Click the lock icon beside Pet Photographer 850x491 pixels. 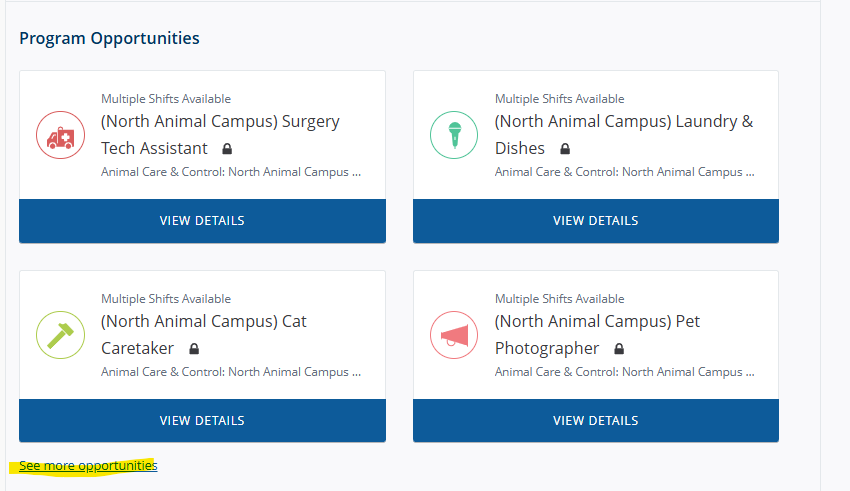pyautogui.click(x=619, y=349)
